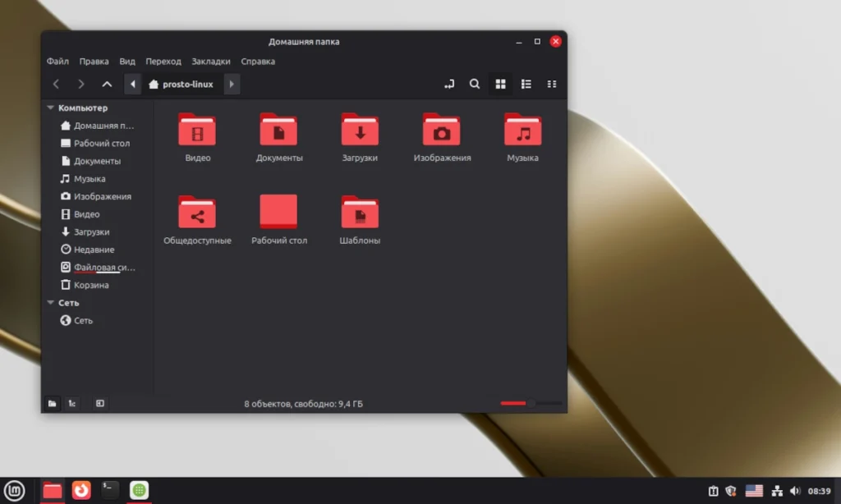Select the Музыка folder icon
Screen dimensions: 841x504
[523, 130]
